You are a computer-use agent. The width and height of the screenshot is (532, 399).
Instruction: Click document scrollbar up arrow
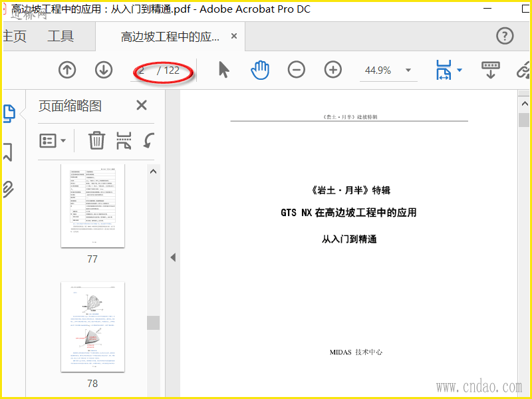525,104
